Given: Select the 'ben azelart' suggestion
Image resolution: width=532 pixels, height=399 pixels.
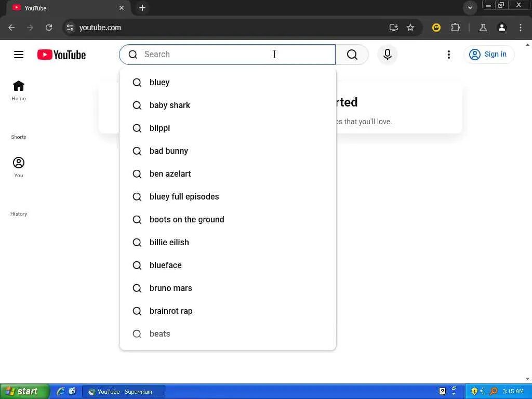Looking at the screenshot, I should (x=228, y=174).
